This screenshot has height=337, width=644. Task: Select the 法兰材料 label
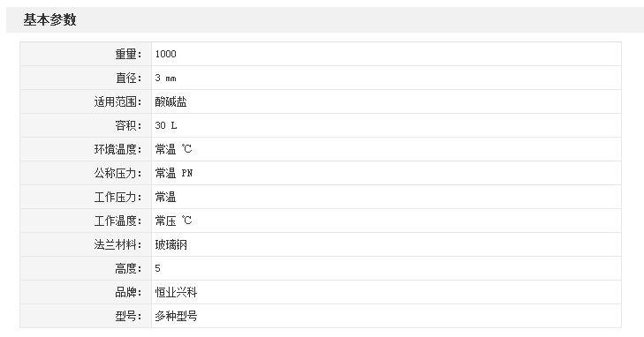click(117, 244)
